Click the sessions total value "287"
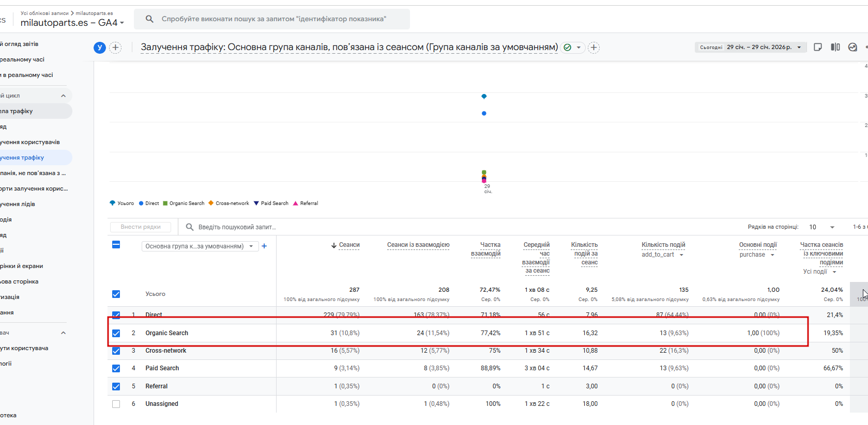Viewport: 868px width, 425px height. point(354,290)
